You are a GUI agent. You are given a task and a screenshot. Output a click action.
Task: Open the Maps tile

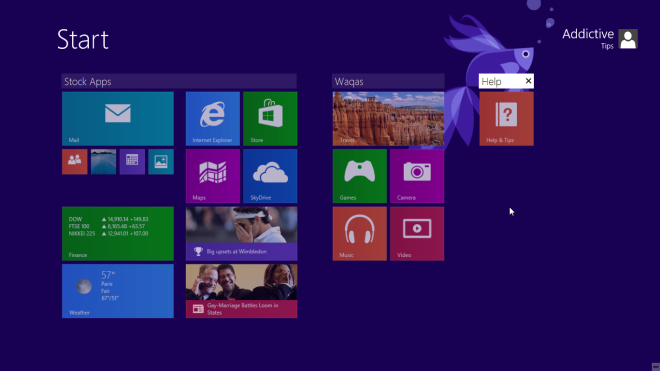213,176
